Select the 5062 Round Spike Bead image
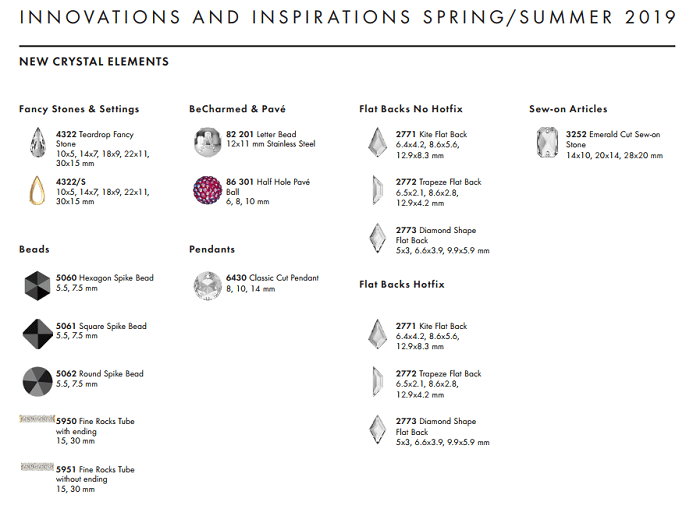700x509 pixels. [38, 381]
